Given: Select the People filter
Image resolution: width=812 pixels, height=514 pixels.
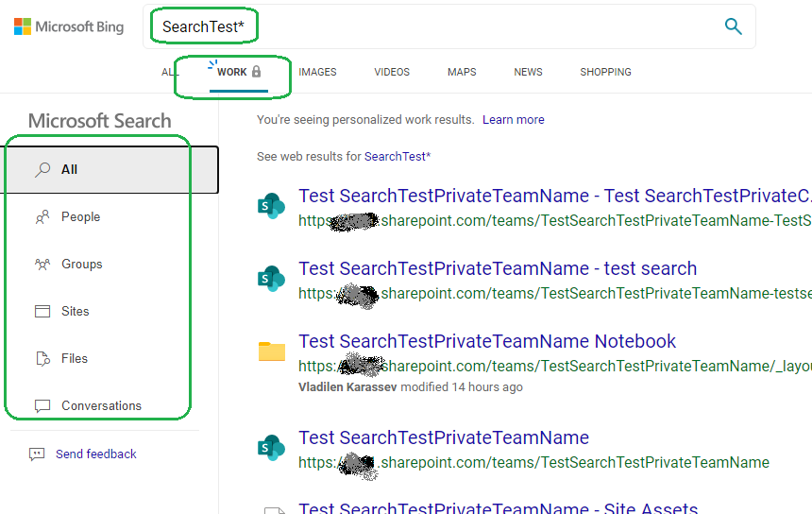Looking at the screenshot, I should (x=81, y=216).
